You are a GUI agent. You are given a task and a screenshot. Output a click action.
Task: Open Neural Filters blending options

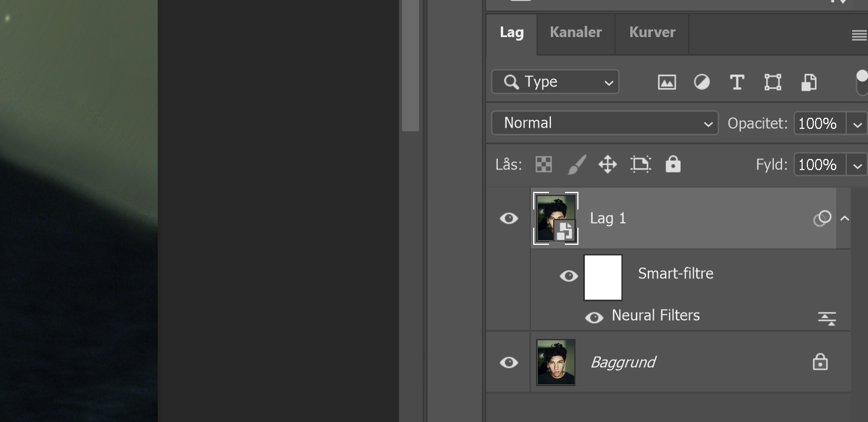click(x=827, y=318)
